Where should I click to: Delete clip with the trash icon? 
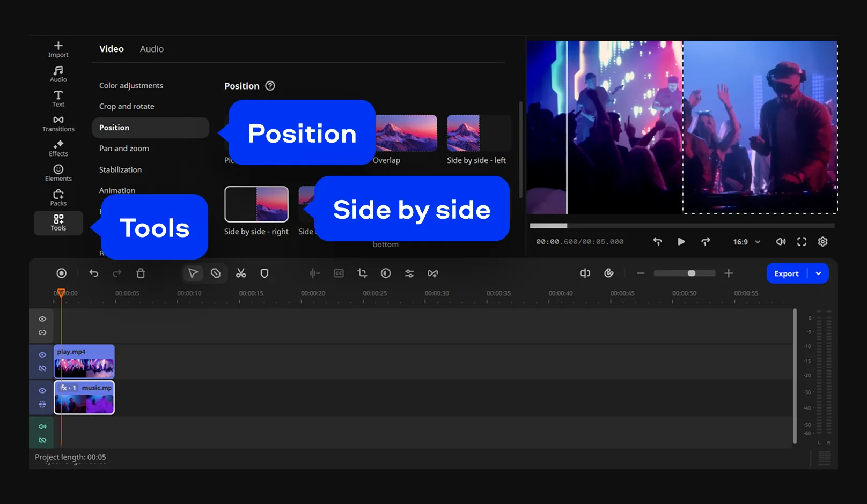tap(141, 273)
